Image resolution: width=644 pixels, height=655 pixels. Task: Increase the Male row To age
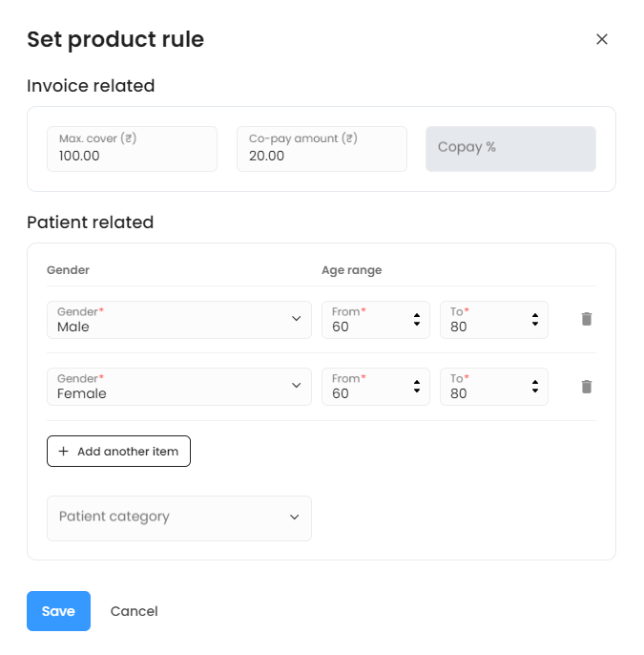click(x=535, y=314)
